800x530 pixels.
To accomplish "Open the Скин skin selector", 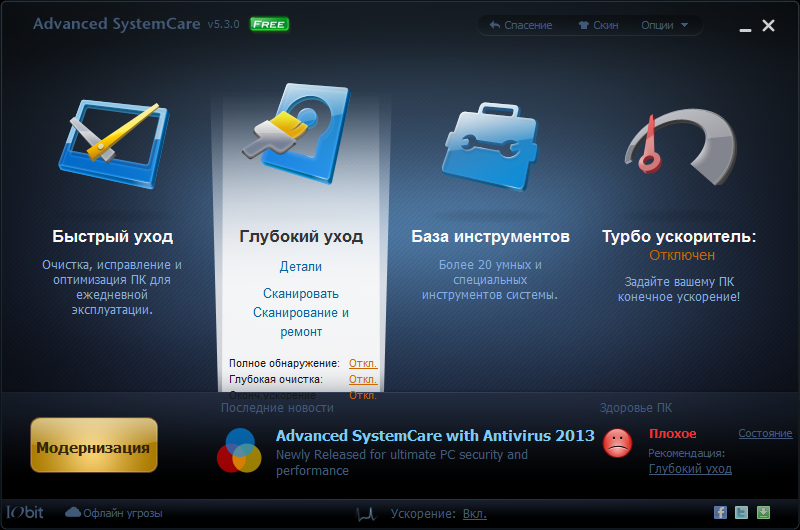I will pos(598,25).
